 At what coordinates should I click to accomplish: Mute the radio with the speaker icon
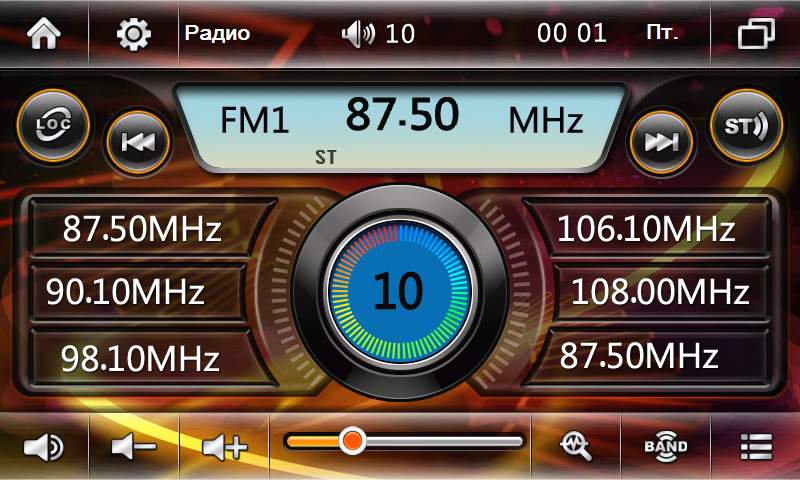pos(43,446)
